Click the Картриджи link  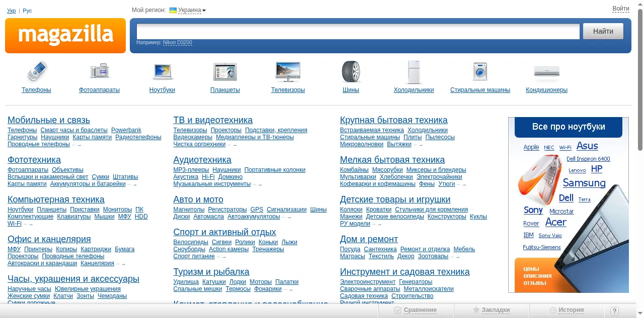[96, 249]
